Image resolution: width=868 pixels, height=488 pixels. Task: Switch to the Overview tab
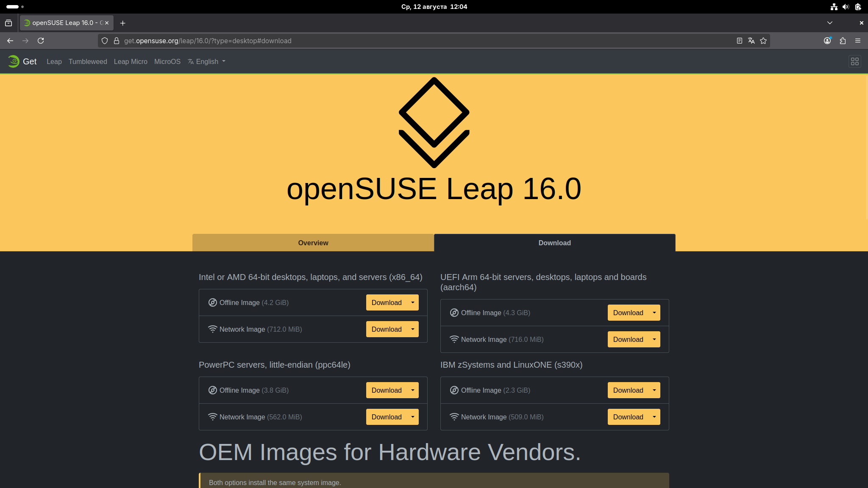(313, 243)
